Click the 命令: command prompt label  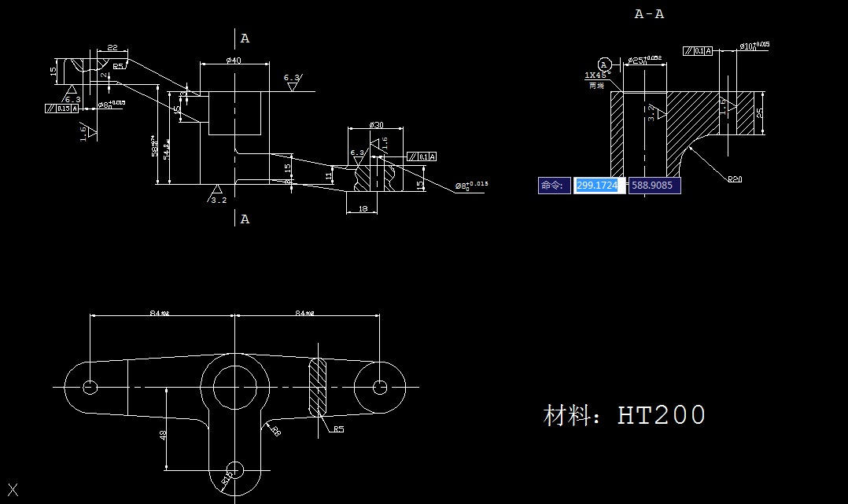(x=555, y=186)
